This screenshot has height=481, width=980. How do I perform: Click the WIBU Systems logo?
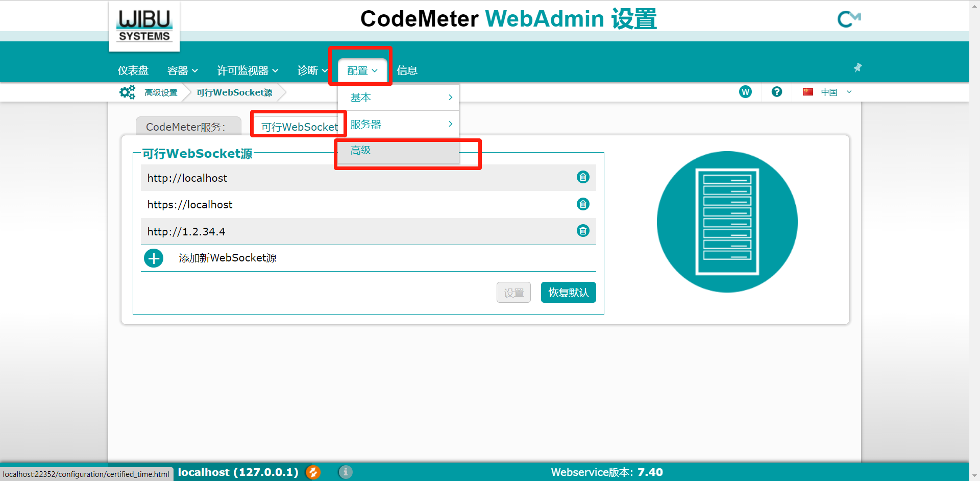click(x=144, y=26)
